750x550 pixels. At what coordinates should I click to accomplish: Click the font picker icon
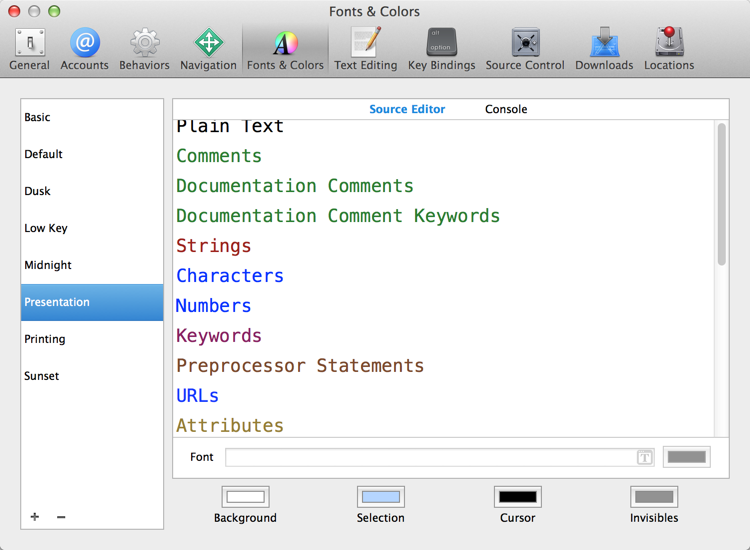click(x=645, y=457)
